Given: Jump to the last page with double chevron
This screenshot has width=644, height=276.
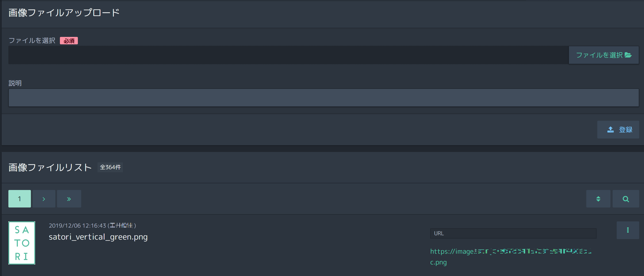Looking at the screenshot, I should tap(69, 199).
